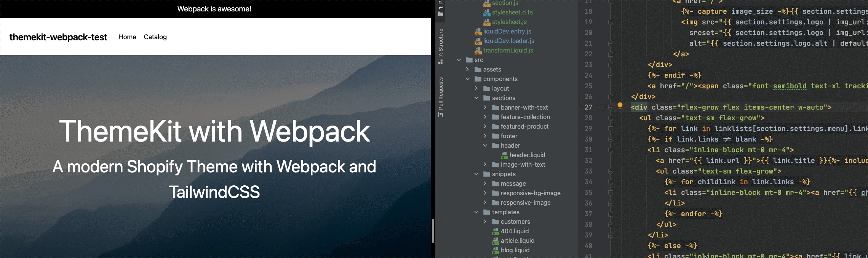Click the assets folder icon
Screen dimensions: 868x258
pyautogui.click(x=478, y=69)
